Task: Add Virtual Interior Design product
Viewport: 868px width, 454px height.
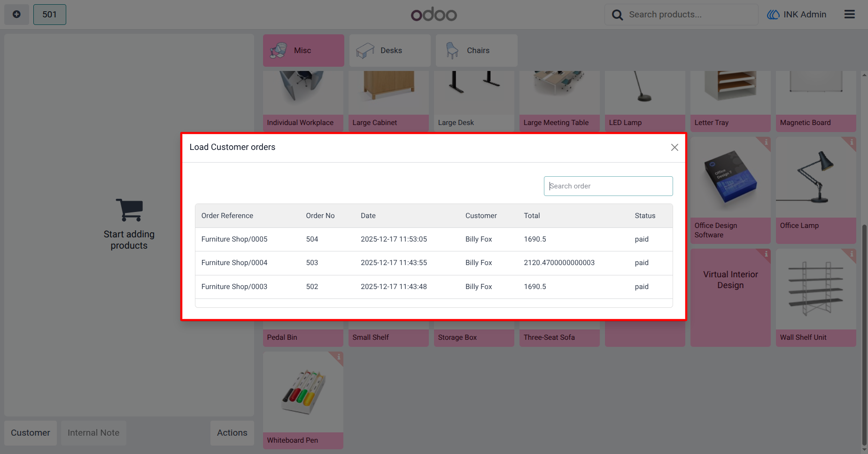Action: [x=730, y=297]
